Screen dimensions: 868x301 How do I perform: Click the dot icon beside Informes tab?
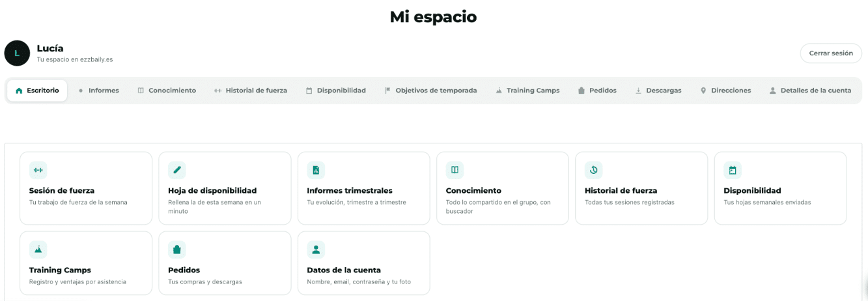coord(81,91)
